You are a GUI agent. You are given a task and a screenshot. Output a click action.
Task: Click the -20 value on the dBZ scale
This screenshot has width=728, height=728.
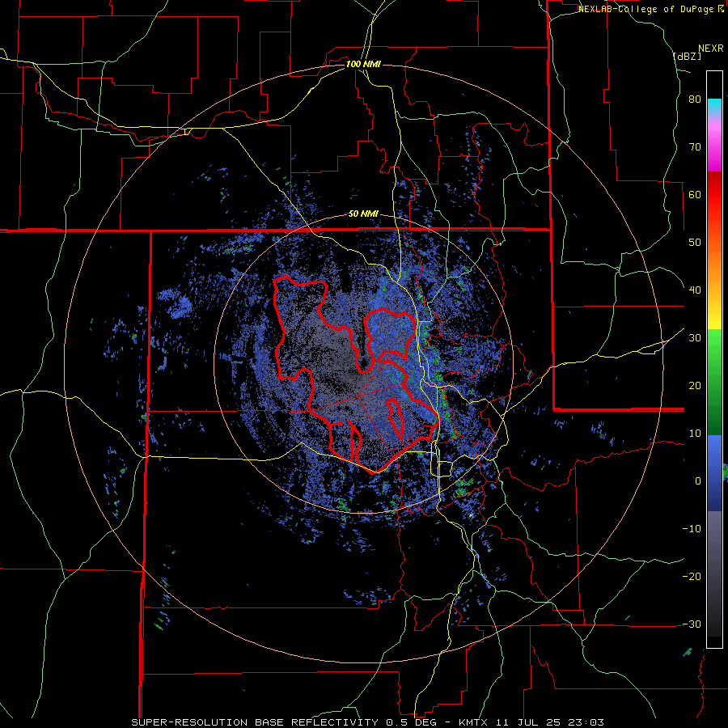click(x=692, y=576)
